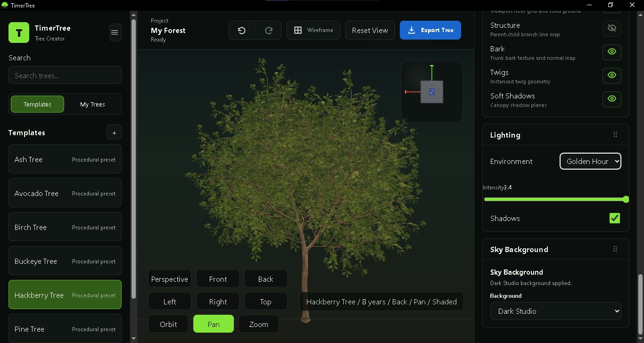Grab the Lighting panel drag handle
644x343 pixels.
[615, 135]
